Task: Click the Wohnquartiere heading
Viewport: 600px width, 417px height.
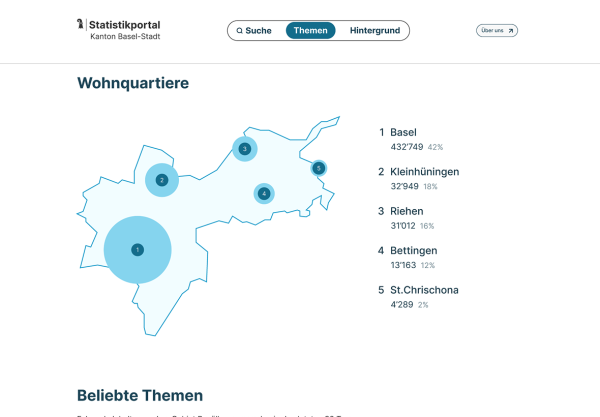Action: coord(133,83)
